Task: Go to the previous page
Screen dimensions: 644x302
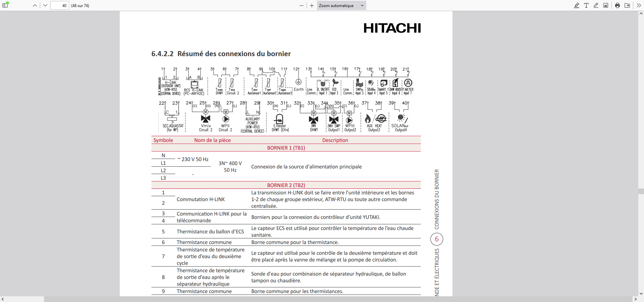Action: click(x=35, y=5)
